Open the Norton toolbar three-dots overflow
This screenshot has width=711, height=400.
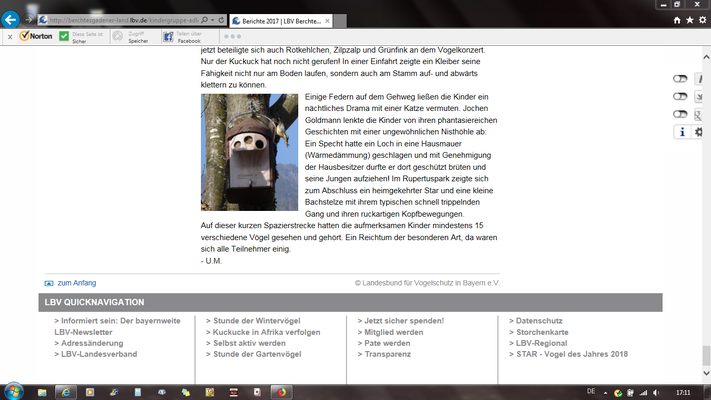point(232,36)
